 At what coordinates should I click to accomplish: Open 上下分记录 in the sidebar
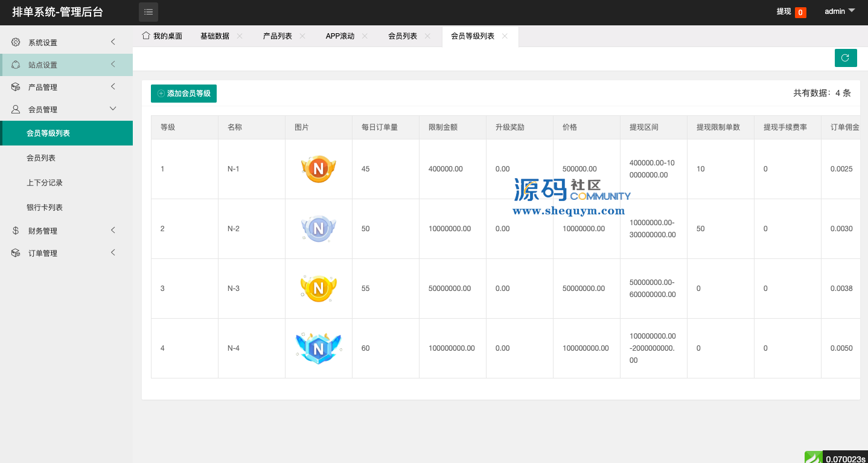click(x=66, y=183)
